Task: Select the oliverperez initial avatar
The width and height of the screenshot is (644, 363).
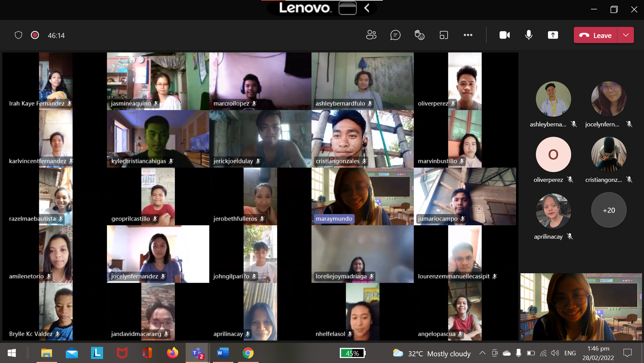Action: pos(553,154)
